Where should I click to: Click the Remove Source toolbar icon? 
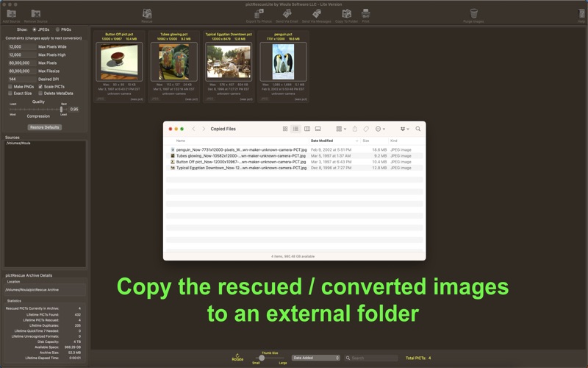35,14
